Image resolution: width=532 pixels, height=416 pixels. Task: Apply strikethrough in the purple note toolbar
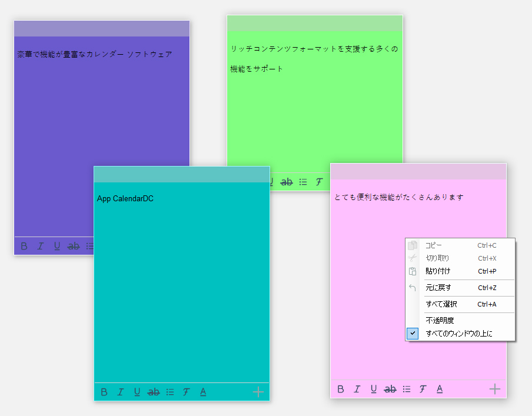click(74, 246)
